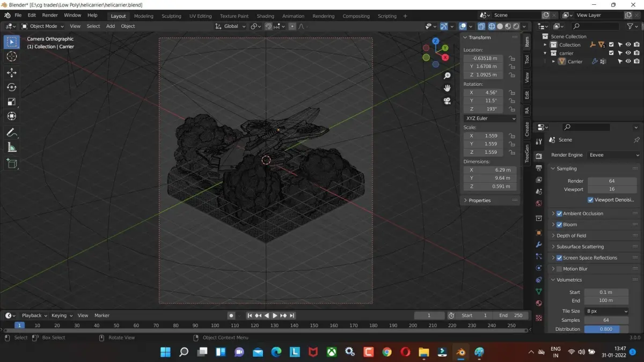
Task: Hide the Carrier object eye icon
Action: [628, 62]
